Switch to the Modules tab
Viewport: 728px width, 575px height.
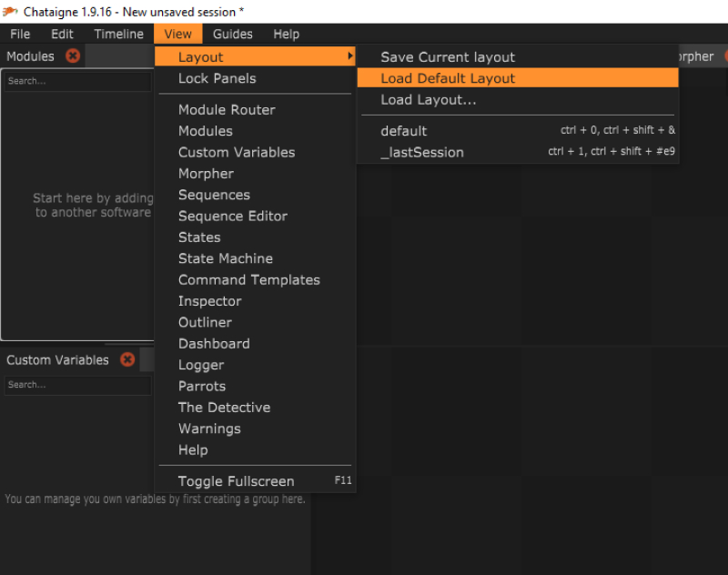31,56
